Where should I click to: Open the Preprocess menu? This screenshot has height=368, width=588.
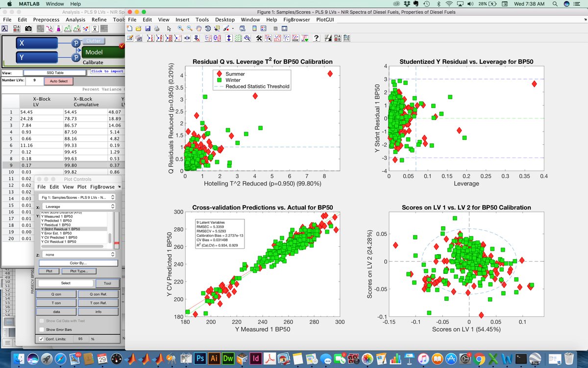tap(46, 20)
